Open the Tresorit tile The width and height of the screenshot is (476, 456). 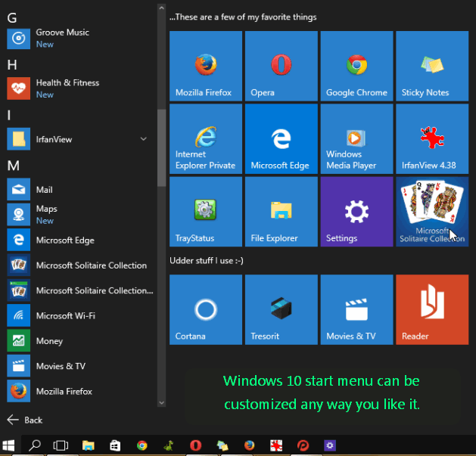click(282, 310)
